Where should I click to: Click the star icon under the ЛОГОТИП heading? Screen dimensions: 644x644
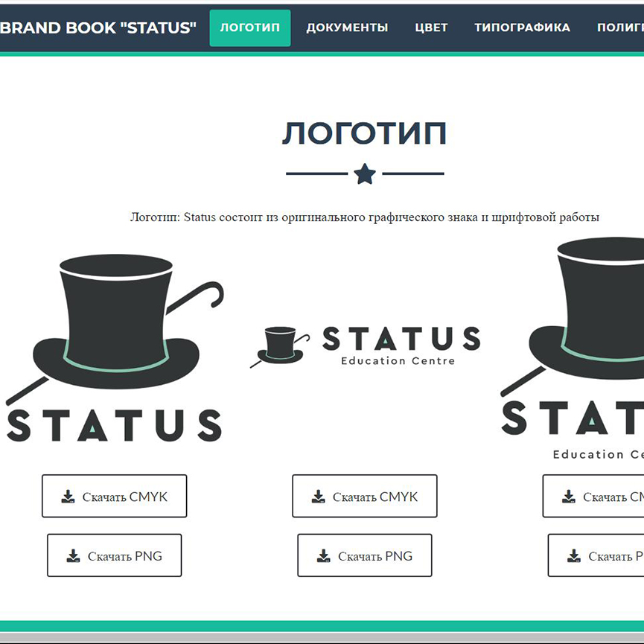(365, 174)
